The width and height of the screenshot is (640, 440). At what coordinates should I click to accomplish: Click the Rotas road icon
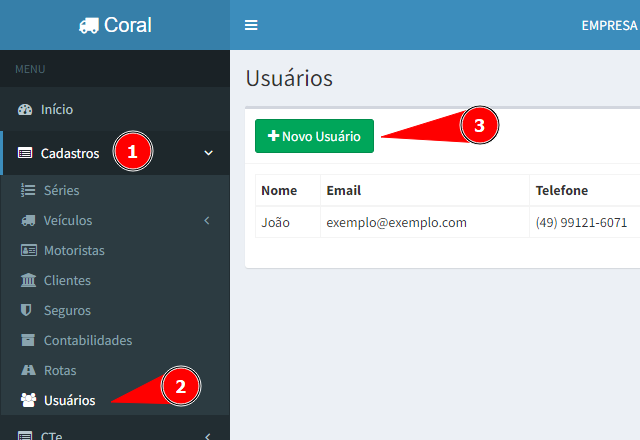pos(28,371)
